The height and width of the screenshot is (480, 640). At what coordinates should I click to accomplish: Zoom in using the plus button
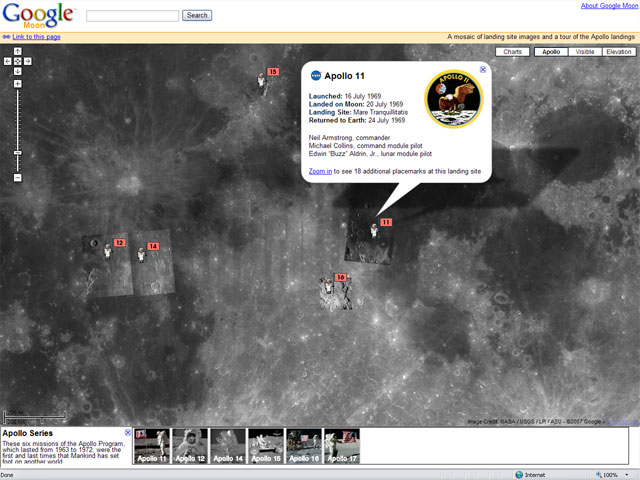tap(18, 84)
